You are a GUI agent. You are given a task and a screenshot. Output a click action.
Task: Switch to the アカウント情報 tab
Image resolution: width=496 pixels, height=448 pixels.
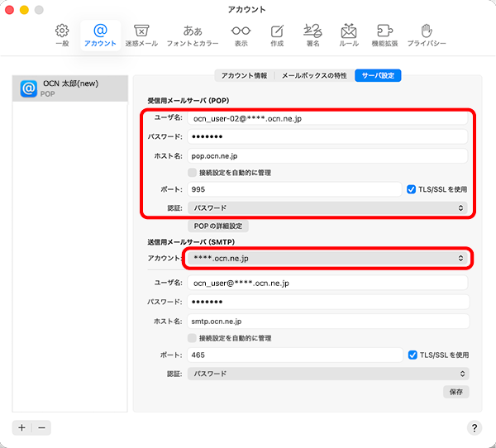[244, 75]
